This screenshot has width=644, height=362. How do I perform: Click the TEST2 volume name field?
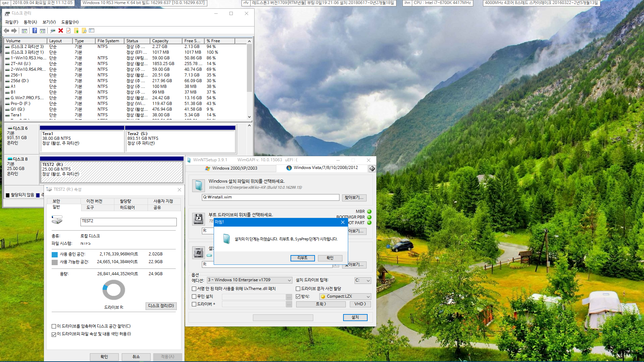[x=128, y=222]
